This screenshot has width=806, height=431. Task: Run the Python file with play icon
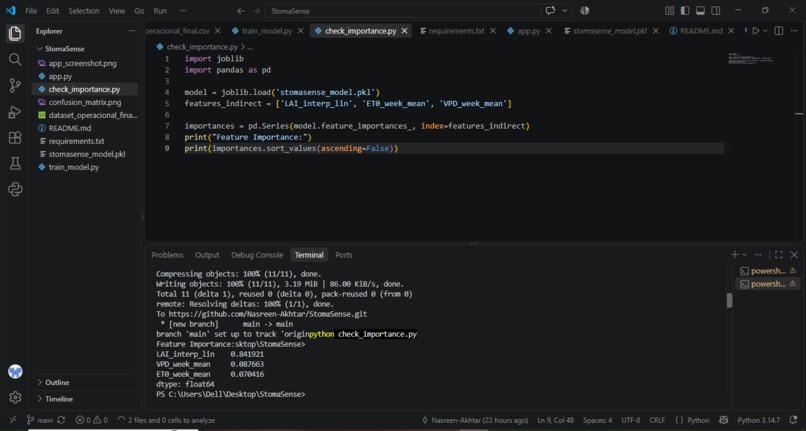(756, 31)
